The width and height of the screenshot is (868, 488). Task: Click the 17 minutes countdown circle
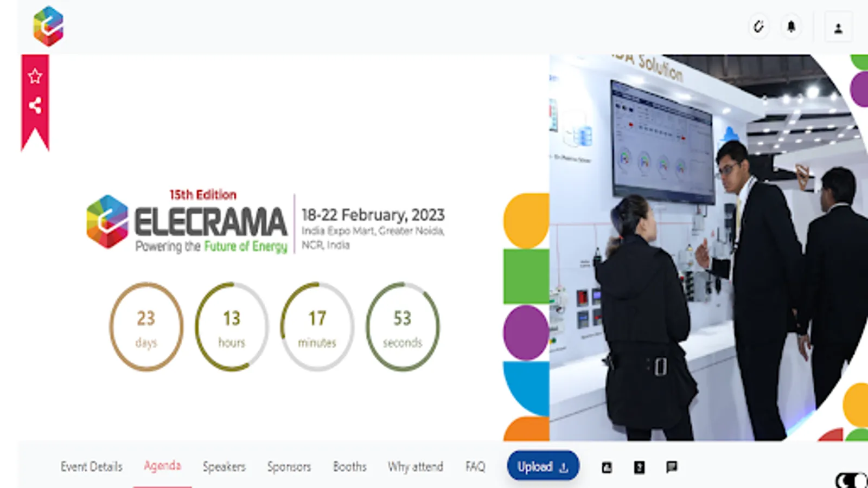click(317, 326)
